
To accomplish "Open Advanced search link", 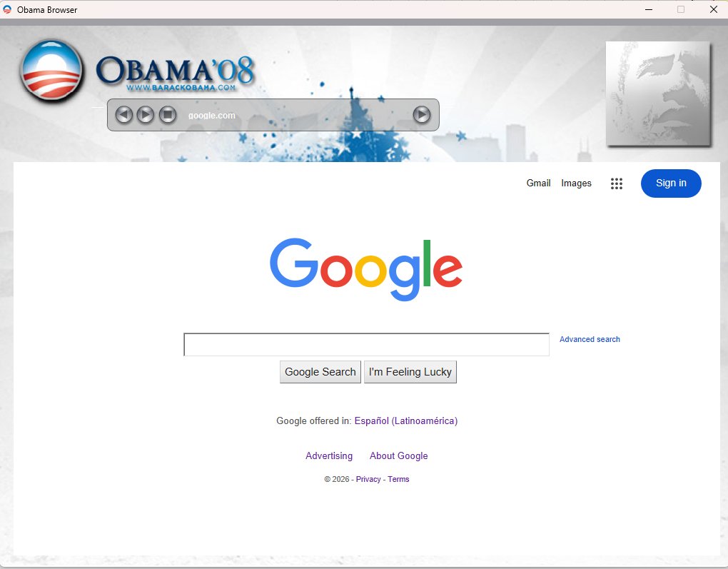I will click(x=589, y=339).
